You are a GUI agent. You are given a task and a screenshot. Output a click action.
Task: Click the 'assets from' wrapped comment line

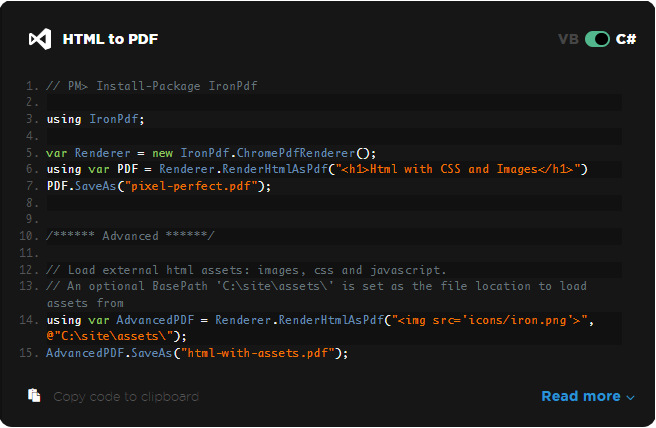tap(85, 303)
